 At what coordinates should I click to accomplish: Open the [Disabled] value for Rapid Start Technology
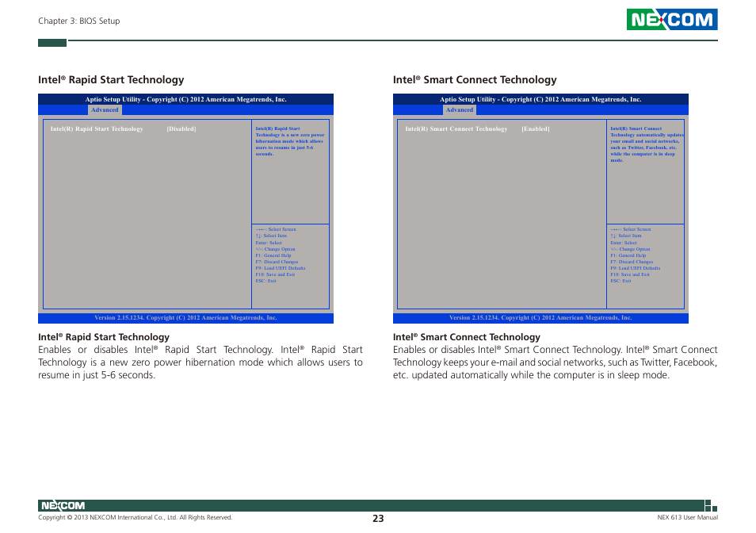coord(181,128)
